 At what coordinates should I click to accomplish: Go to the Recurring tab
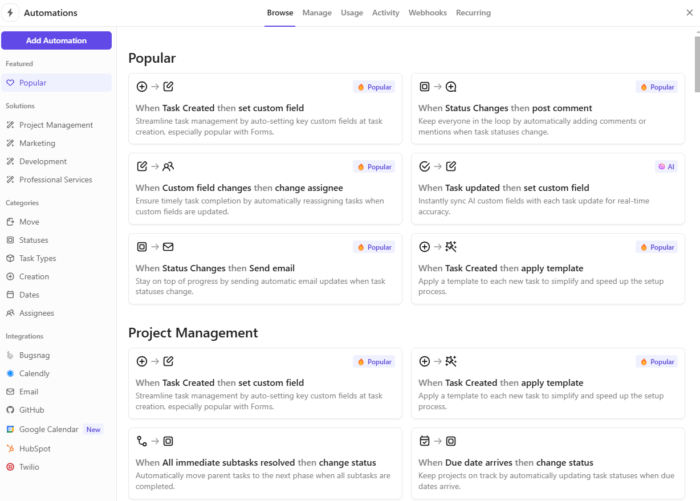[x=473, y=13]
